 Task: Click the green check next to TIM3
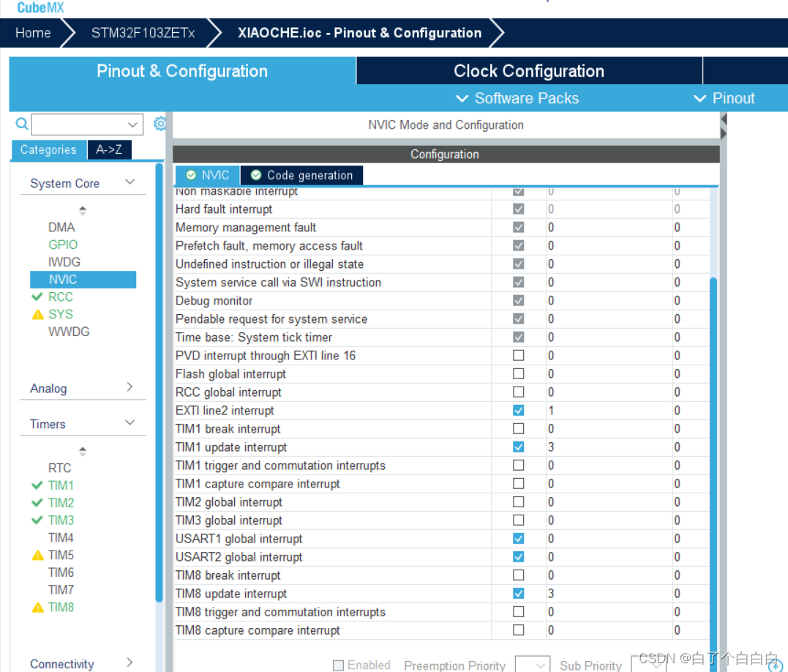point(37,520)
